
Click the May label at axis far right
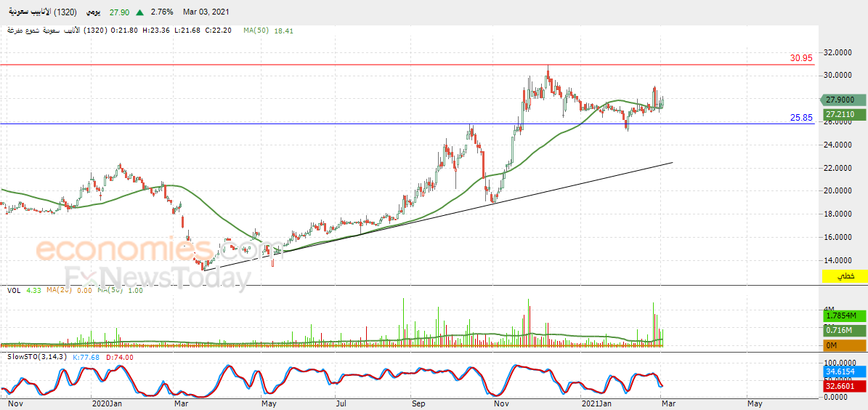(755, 404)
